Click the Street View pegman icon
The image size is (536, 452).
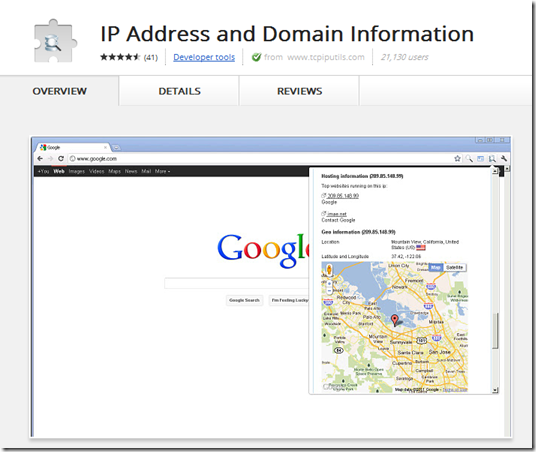coord(329,270)
